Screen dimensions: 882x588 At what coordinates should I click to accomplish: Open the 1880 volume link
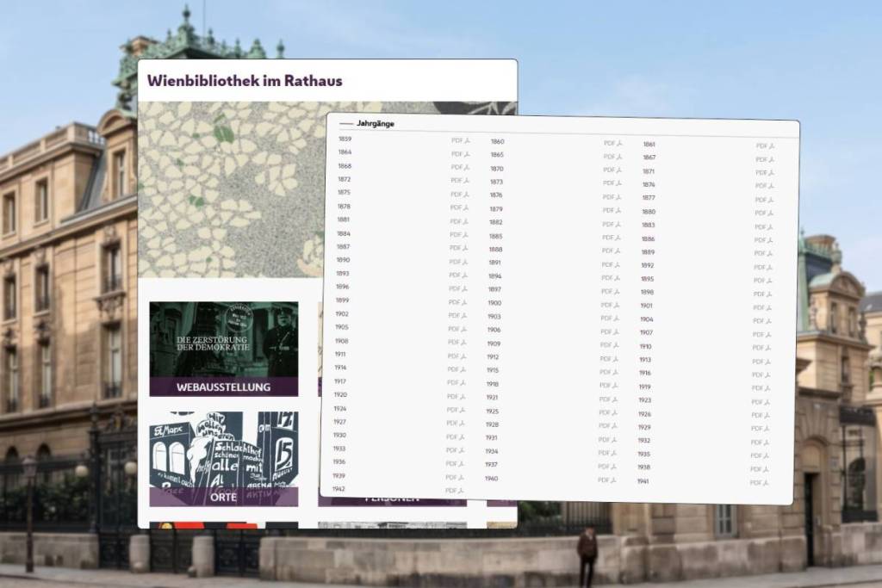[x=649, y=212]
